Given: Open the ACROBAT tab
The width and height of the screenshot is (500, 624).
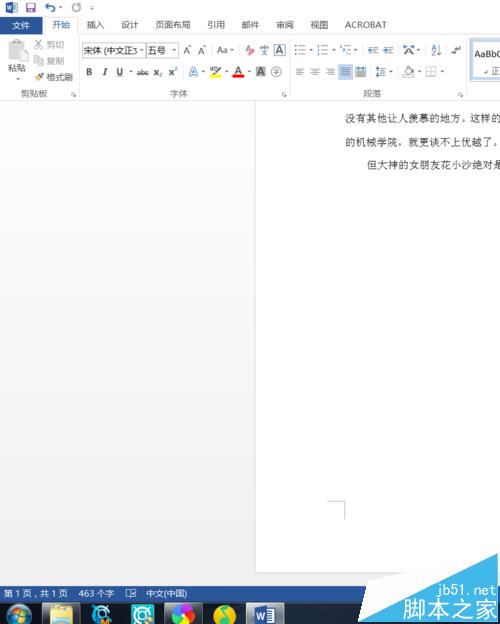Looking at the screenshot, I should (365, 25).
